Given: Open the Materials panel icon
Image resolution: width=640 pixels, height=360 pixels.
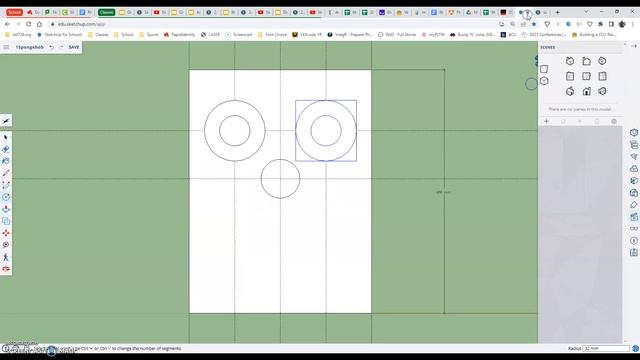Looking at the screenshot, I should 633,180.
